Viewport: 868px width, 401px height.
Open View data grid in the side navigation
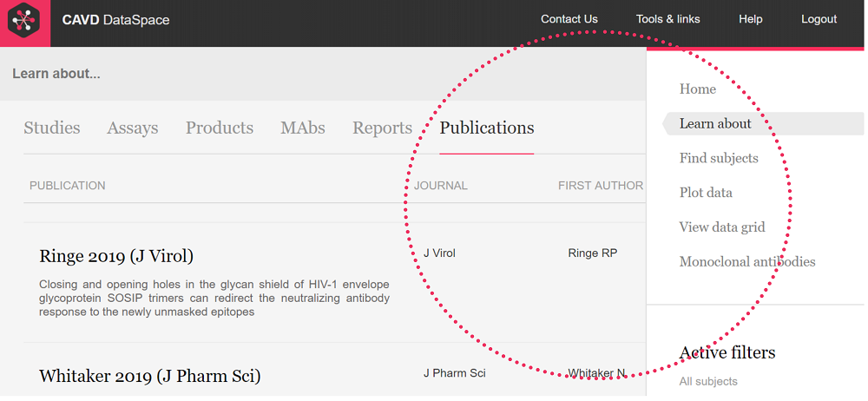pos(722,227)
